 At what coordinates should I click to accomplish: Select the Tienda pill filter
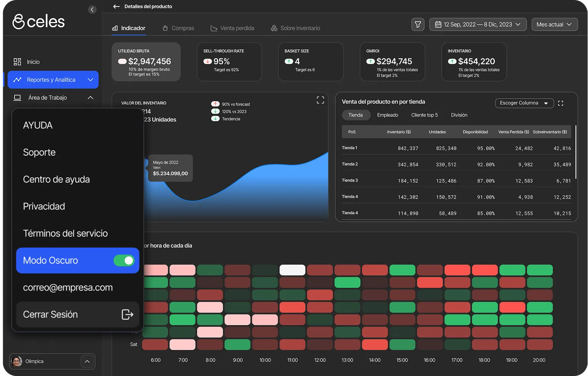356,115
